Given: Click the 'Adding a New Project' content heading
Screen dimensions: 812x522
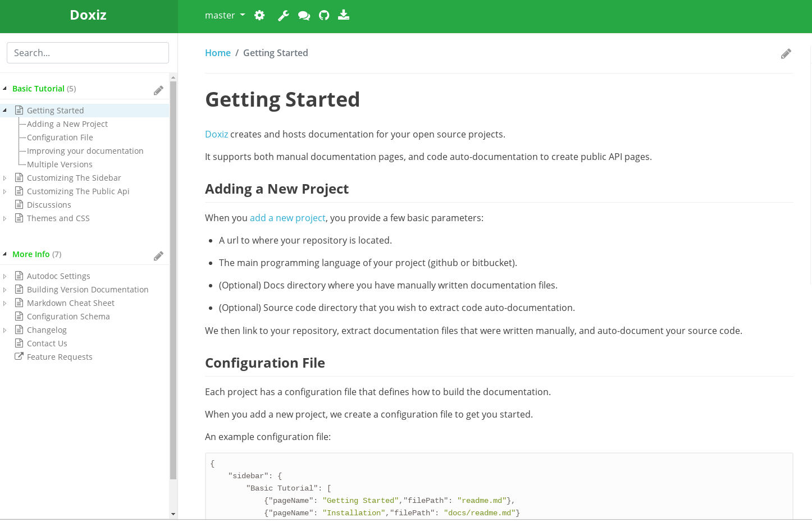Looking at the screenshot, I should (x=277, y=189).
